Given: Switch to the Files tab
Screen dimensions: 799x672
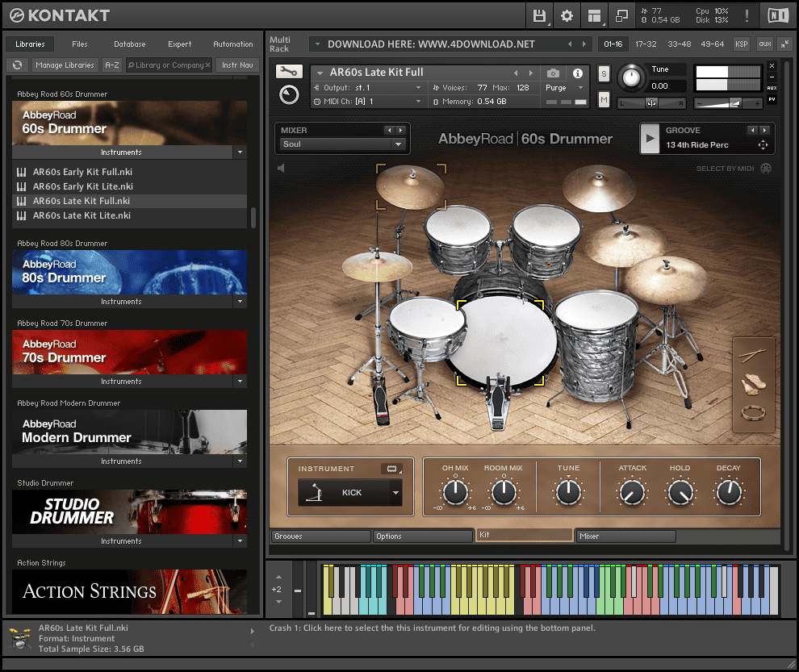Looking at the screenshot, I should coord(80,44).
